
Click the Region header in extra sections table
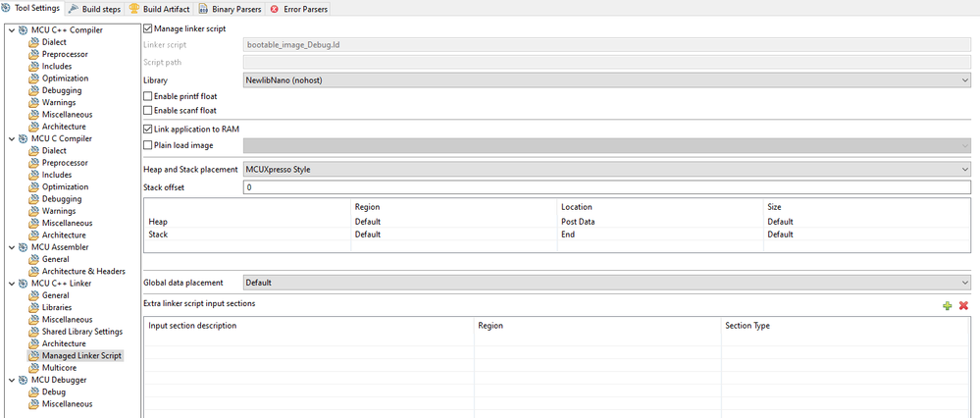490,326
